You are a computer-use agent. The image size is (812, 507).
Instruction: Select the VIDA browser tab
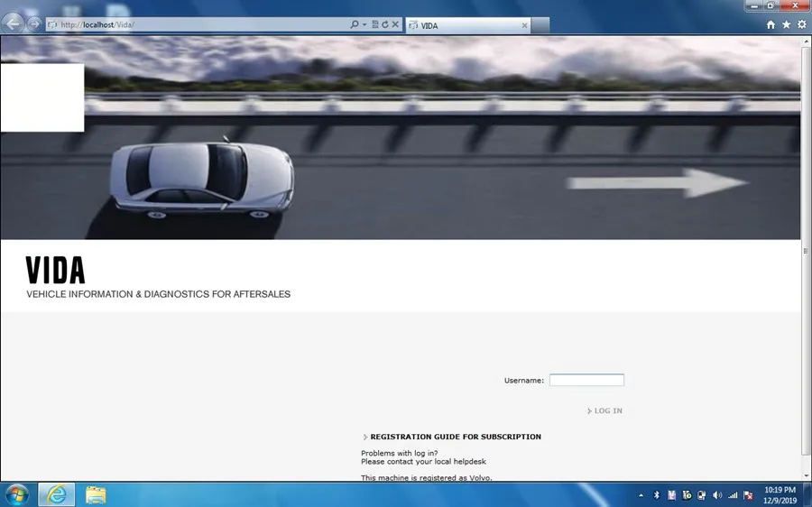click(x=468, y=25)
